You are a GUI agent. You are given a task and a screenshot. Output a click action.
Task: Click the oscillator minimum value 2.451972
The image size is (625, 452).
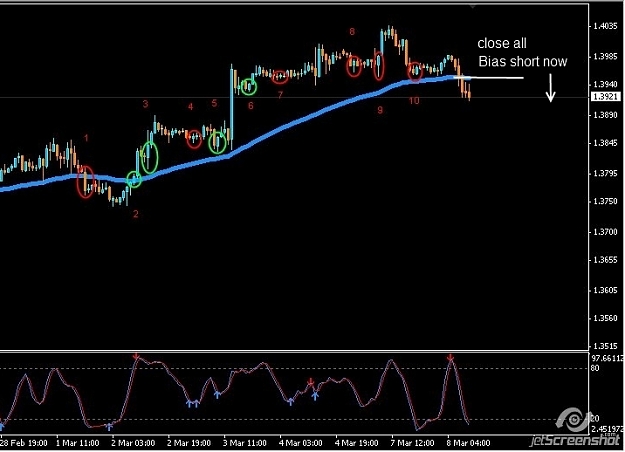[x=607, y=429]
